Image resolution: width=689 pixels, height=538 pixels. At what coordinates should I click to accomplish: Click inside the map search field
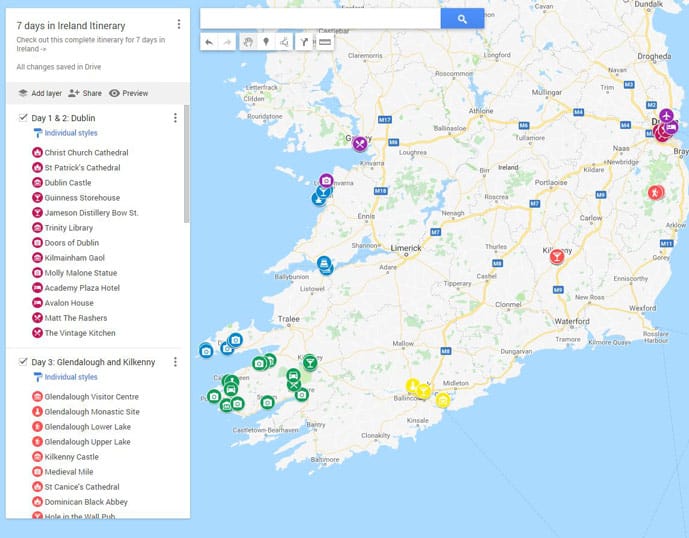pos(320,18)
